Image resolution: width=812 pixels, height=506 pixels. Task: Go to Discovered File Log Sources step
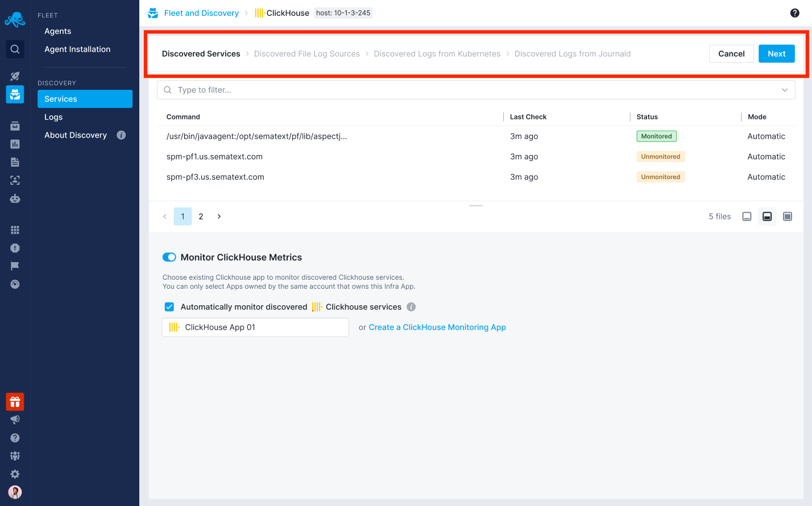pos(307,54)
